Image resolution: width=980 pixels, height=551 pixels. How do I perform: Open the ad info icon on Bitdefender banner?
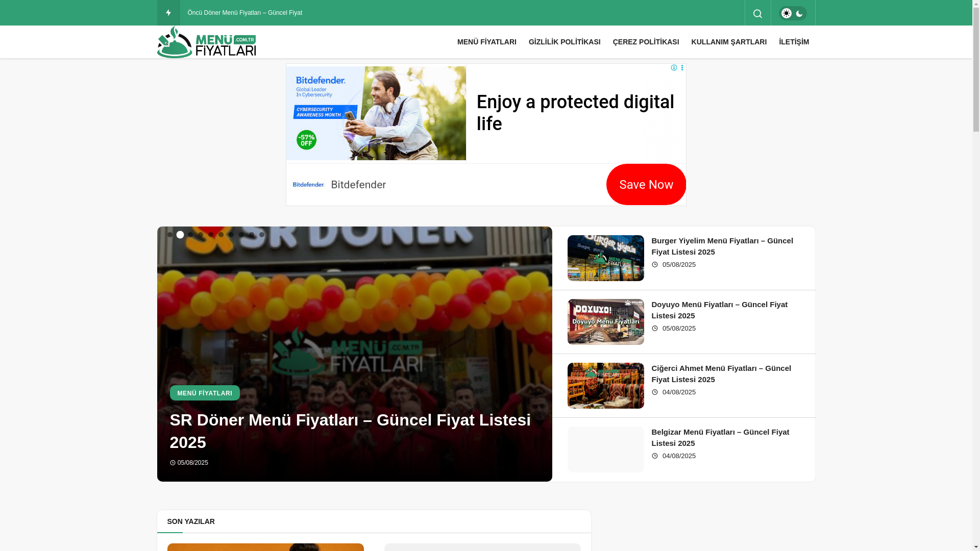pyautogui.click(x=674, y=68)
